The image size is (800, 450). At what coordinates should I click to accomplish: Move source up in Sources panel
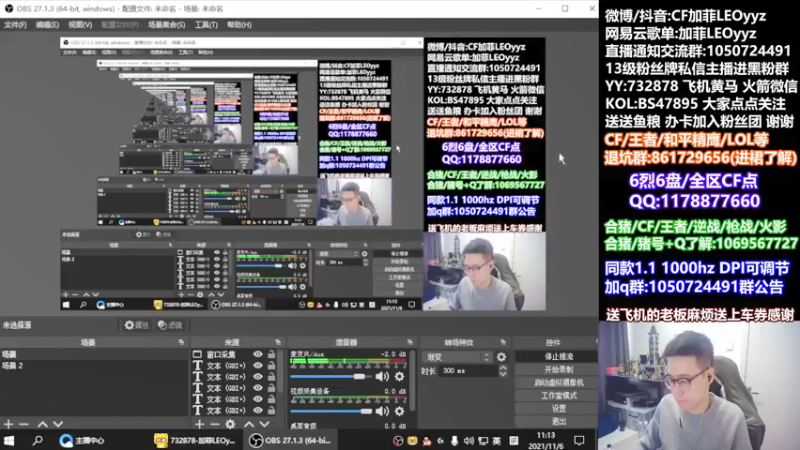coord(249,424)
